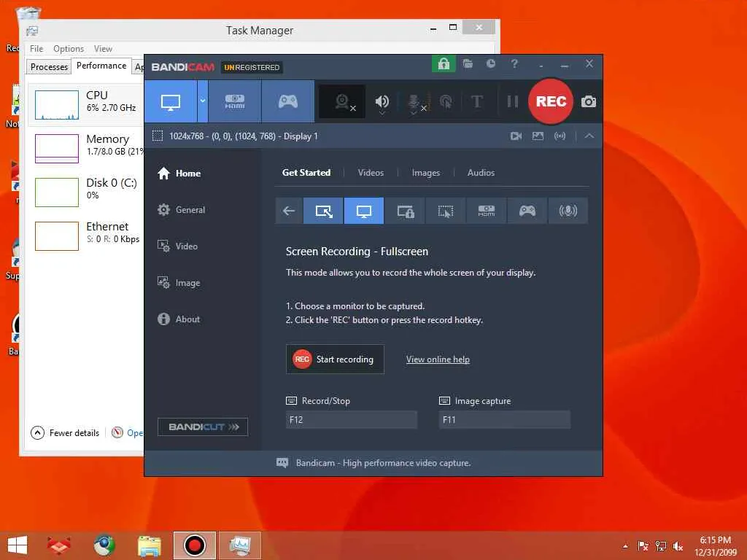The width and height of the screenshot is (747, 560).
Task: Select rectangle on screen mode icon
Action: click(323, 211)
